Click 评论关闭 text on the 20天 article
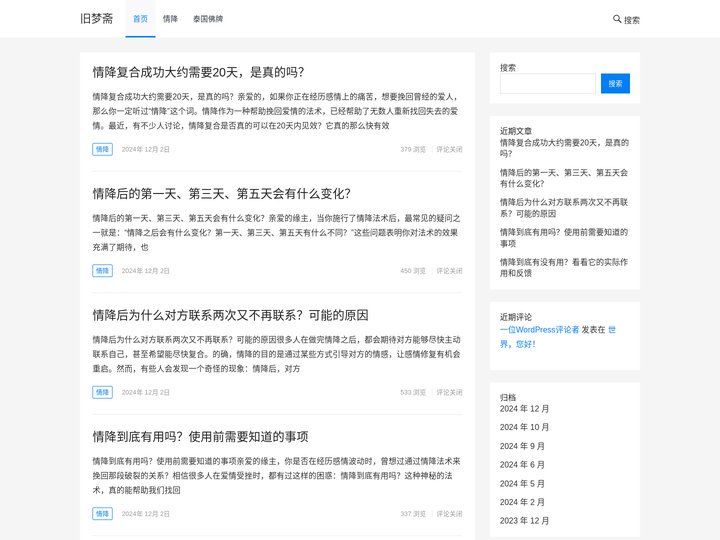The width and height of the screenshot is (720, 540). pyautogui.click(x=449, y=149)
